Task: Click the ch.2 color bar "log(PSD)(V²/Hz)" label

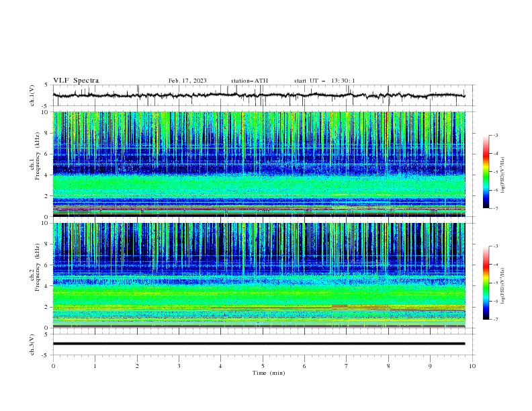Action: pyautogui.click(x=503, y=286)
